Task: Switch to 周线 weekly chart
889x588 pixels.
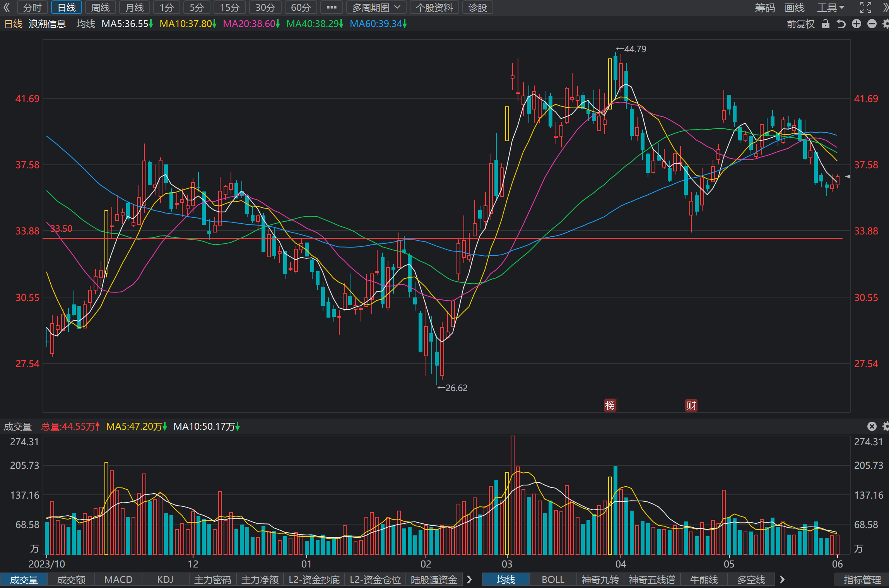Action: point(100,7)
